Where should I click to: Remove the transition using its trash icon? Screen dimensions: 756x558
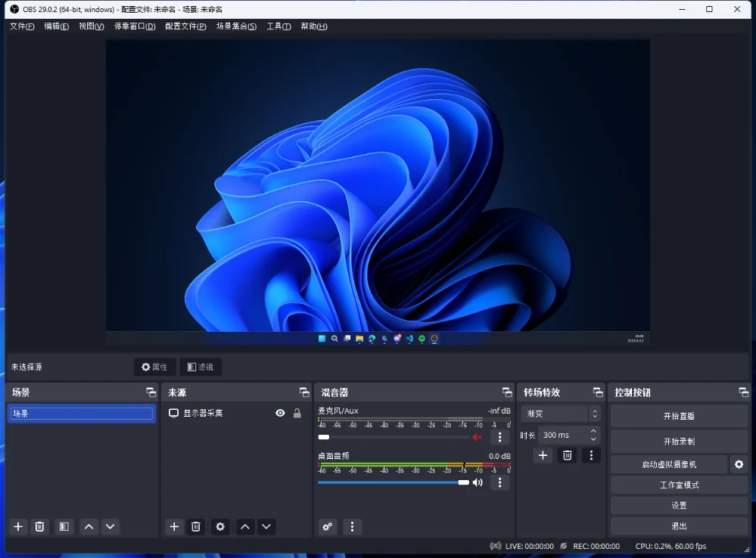coord(567,455)
